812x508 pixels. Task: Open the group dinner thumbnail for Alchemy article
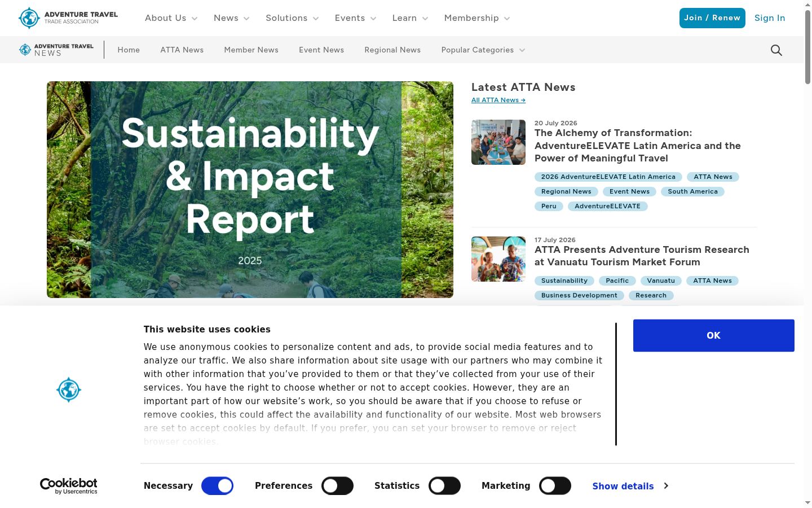[498, 142]
